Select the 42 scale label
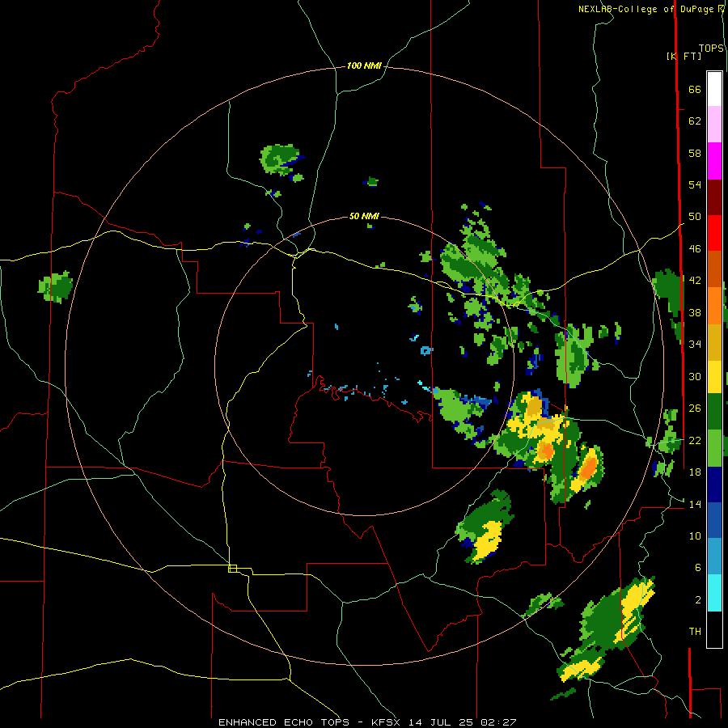 coord(695,281)
